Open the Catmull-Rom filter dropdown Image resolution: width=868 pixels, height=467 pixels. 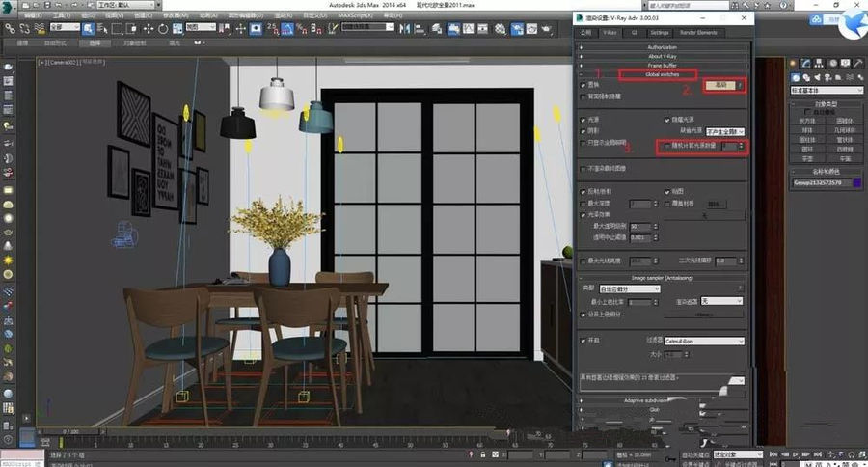704,342
